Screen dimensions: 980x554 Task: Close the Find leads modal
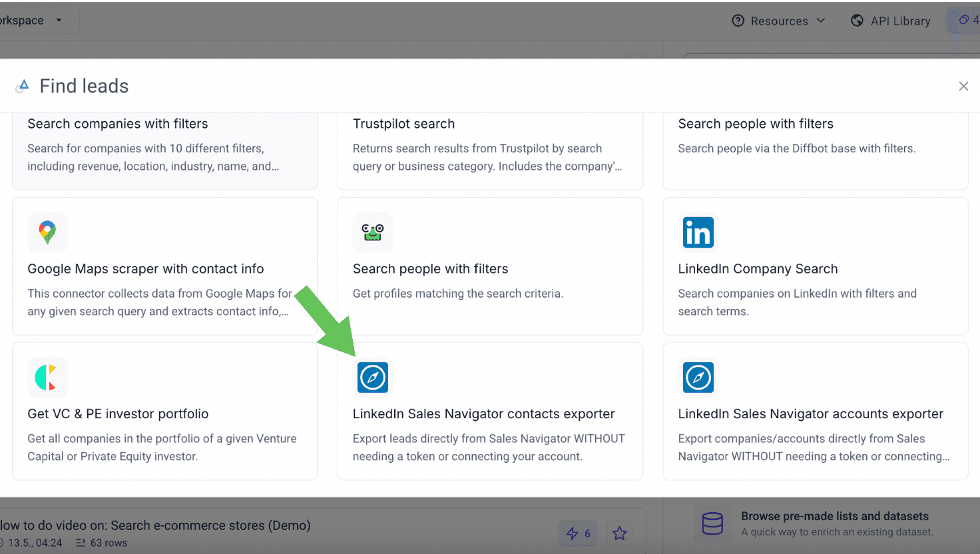[x=963, y=86]
